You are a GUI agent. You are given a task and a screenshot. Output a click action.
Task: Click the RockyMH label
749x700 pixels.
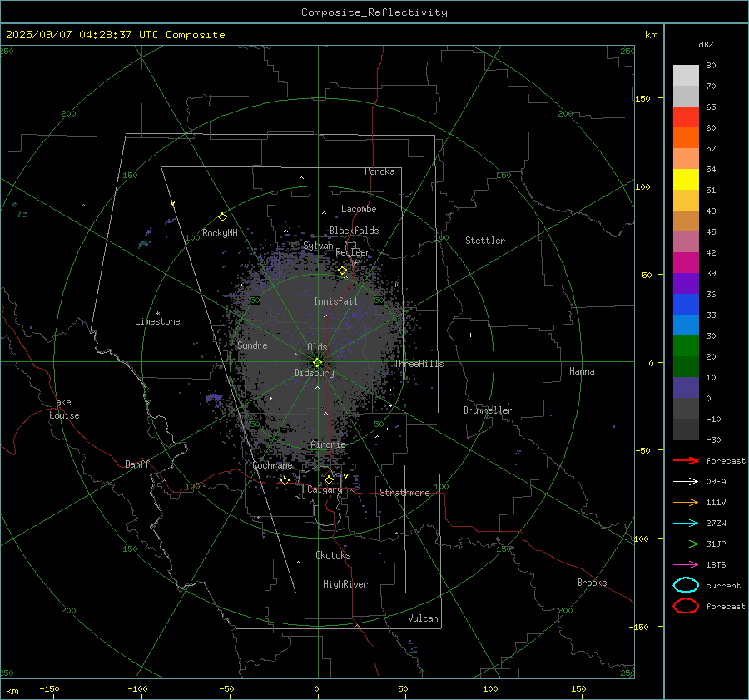pyautogui.click(x=220, y=233)
